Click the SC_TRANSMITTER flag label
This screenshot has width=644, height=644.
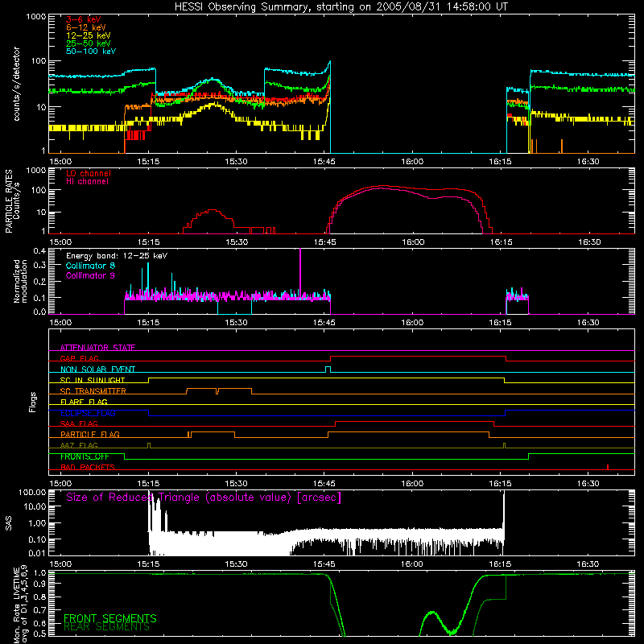[x=93, y=391]
